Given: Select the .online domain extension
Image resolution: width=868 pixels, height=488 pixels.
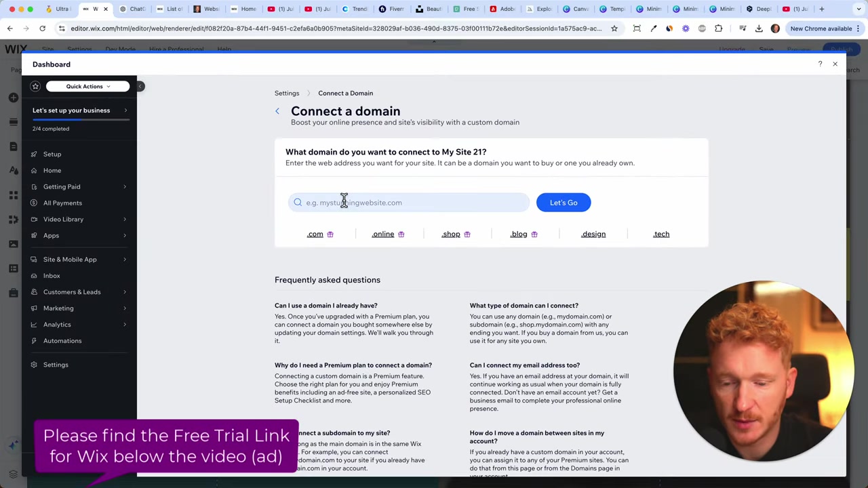Looking at the screenshot, I should pos(383,234).
